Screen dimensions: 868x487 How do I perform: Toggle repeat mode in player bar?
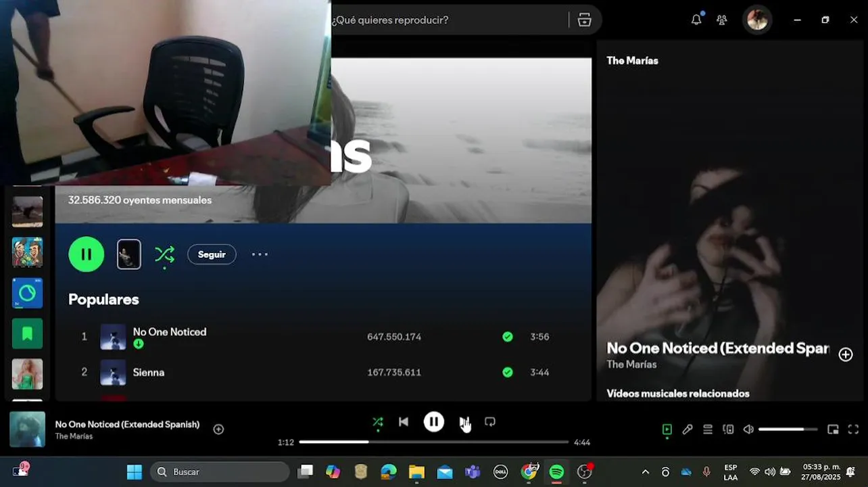point(490,422)
